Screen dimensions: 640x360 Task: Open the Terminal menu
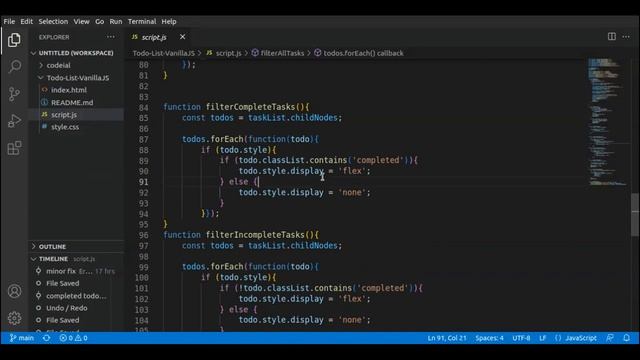tap(142, 22)
